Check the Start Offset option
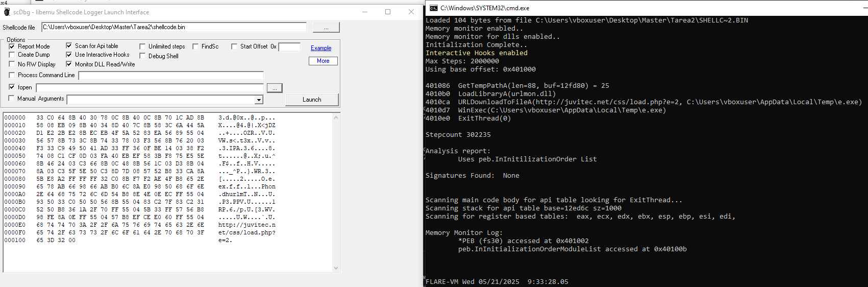The width and height of the screenshot is (868, 287). tap(234, 46)
